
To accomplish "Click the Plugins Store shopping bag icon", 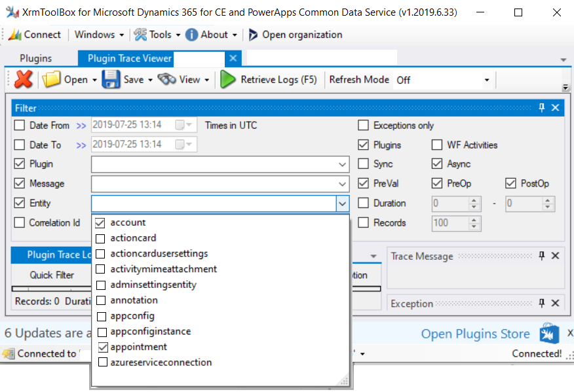I will [x=548, y=333].
